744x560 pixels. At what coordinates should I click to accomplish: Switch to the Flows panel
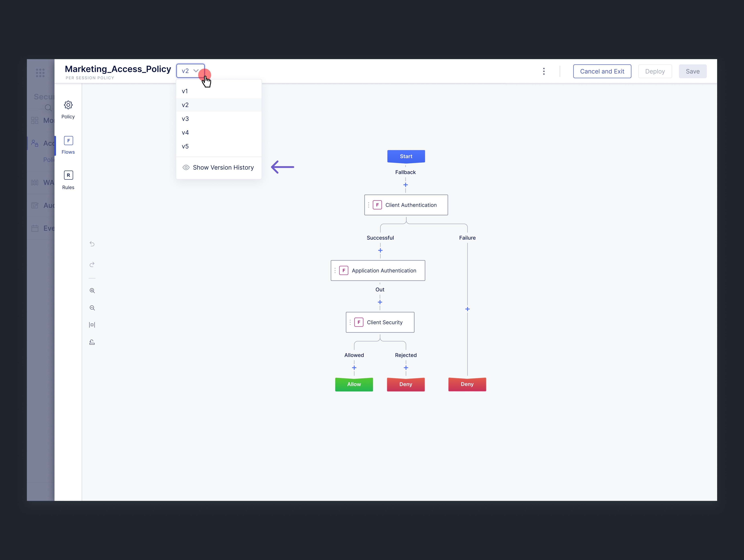click(68, 145)
